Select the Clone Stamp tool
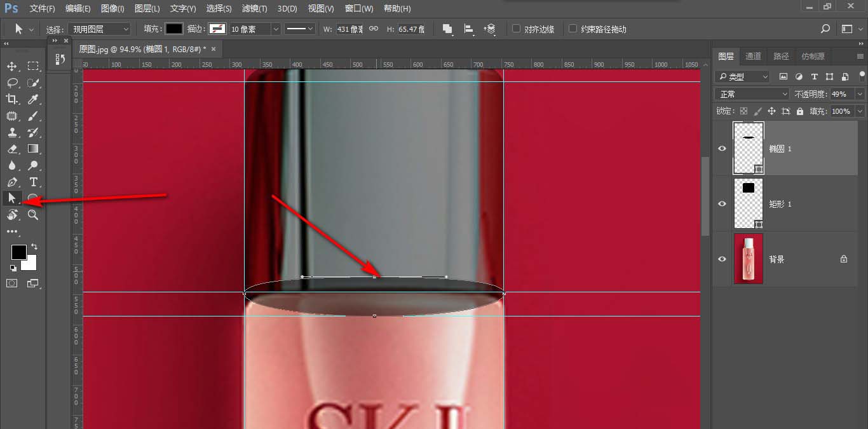Screen dimensions: 868x429 (x=11, y=132)
